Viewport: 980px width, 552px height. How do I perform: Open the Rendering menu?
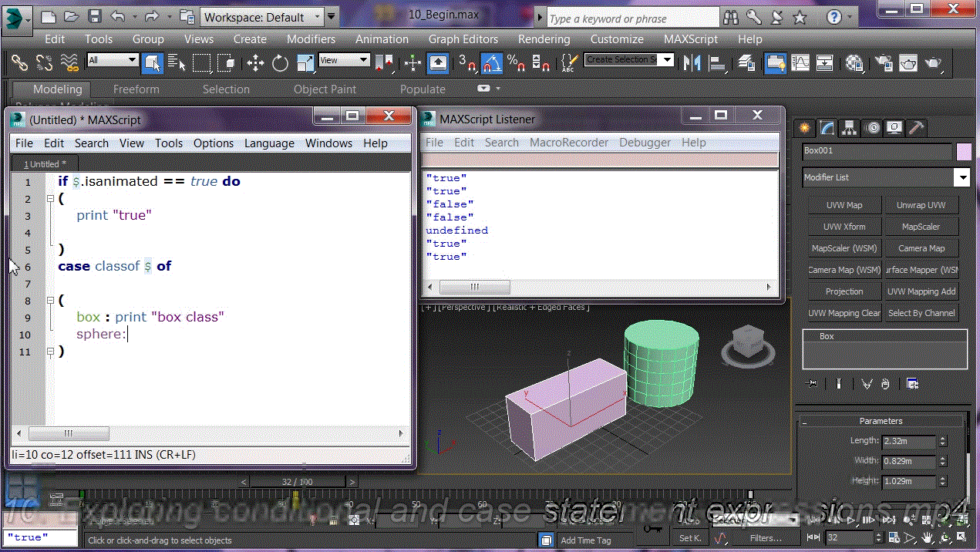pyautogui.click(x=544, y=39)
